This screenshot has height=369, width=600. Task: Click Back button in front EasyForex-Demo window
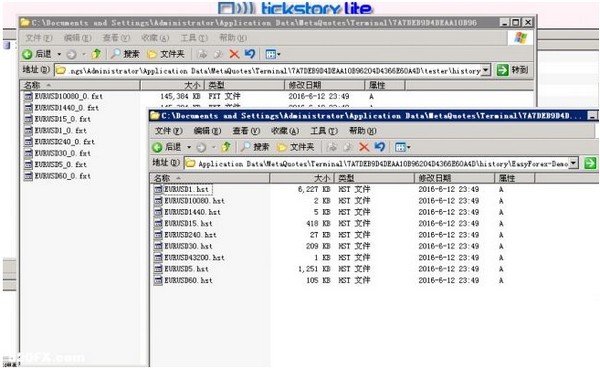tap(166, 147)
